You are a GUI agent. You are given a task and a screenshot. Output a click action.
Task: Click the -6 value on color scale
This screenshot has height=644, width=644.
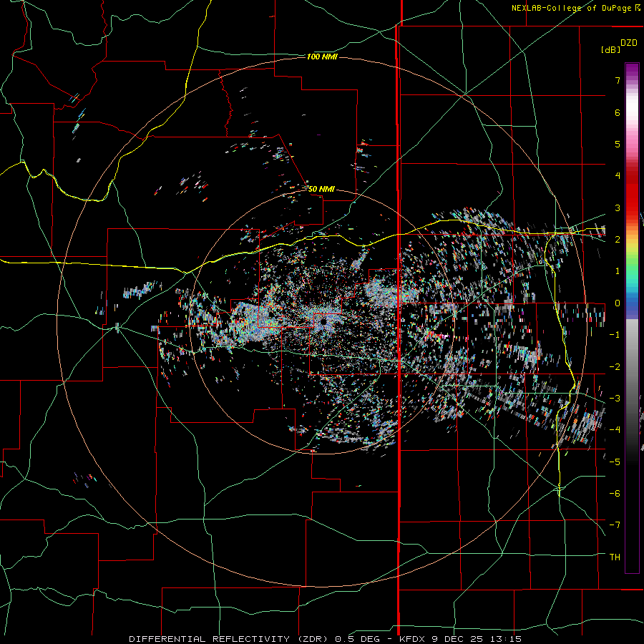[615, 494]
